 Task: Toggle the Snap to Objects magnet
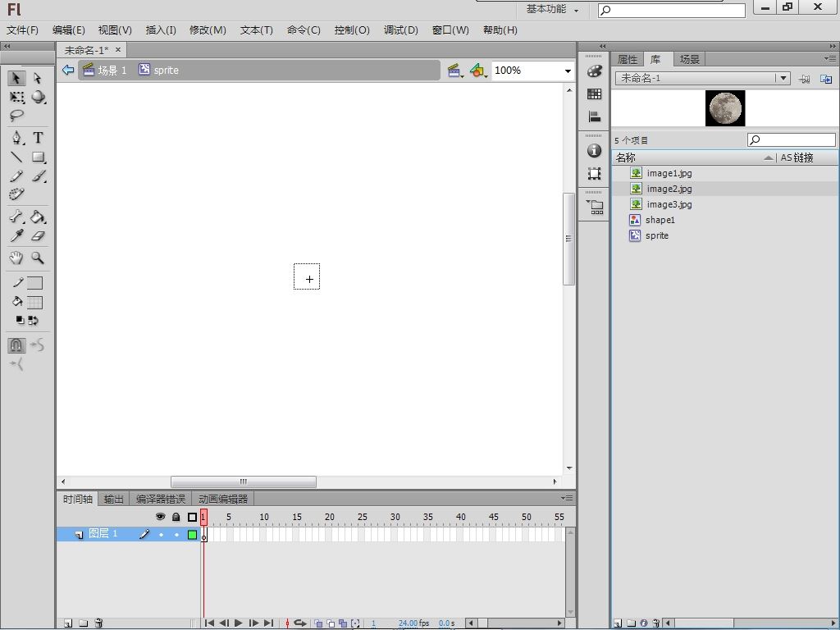pyautogui.click(x=16, y=345)
